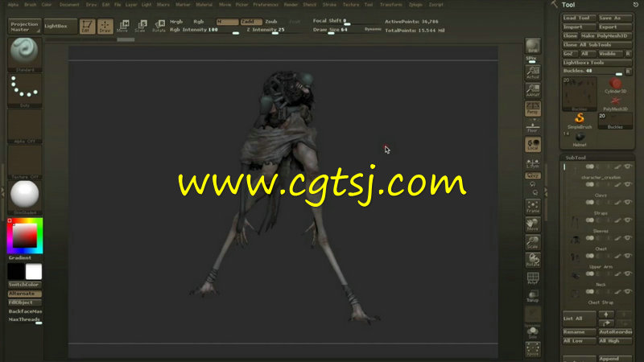Open the Material menu
Viewport: 644px width, 362px height.
204,5
